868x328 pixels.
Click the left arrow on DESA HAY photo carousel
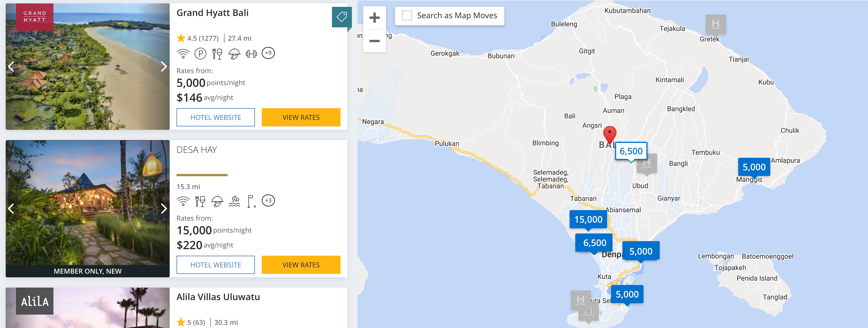(11, 208)
